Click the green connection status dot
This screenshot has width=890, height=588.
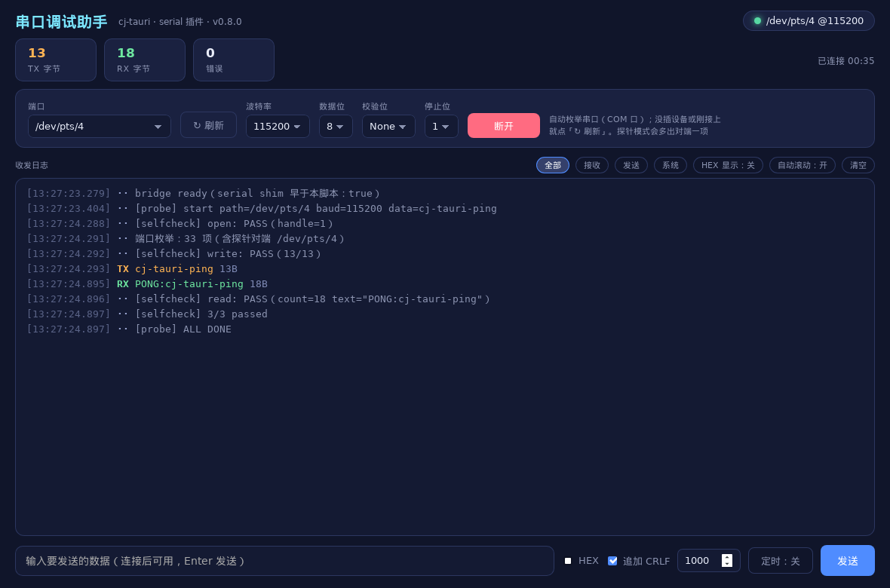pyautogui.click(x=757, y=21)
